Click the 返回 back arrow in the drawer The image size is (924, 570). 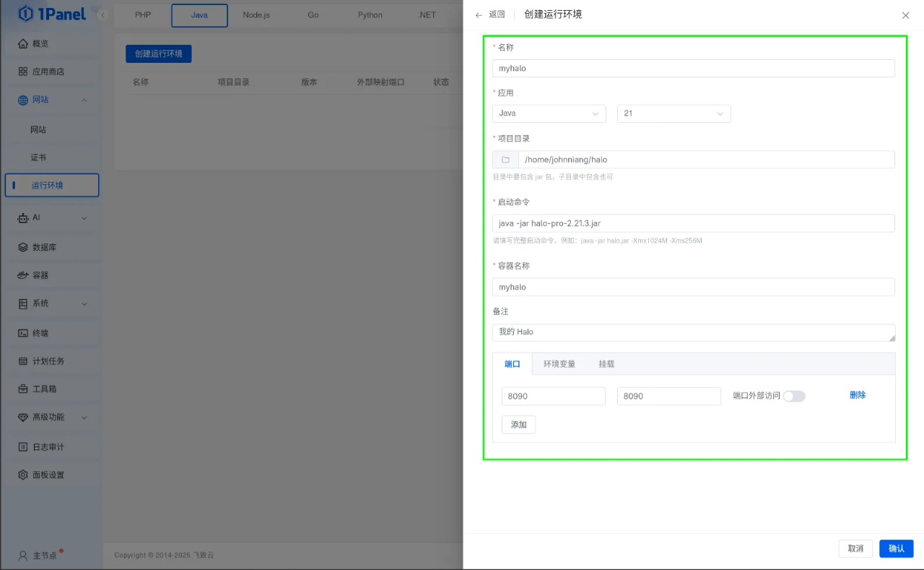click(477, 14)
